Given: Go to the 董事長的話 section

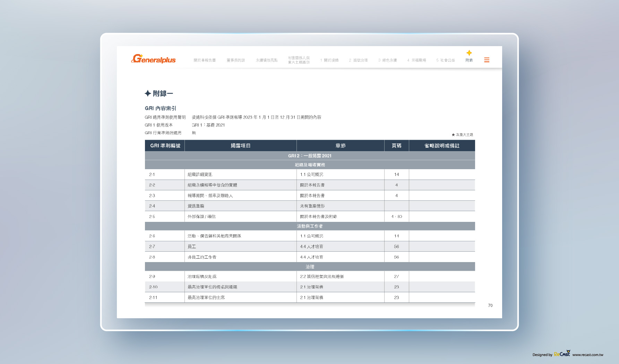Looking at the screenshot, I should click(x=236, y=60).
